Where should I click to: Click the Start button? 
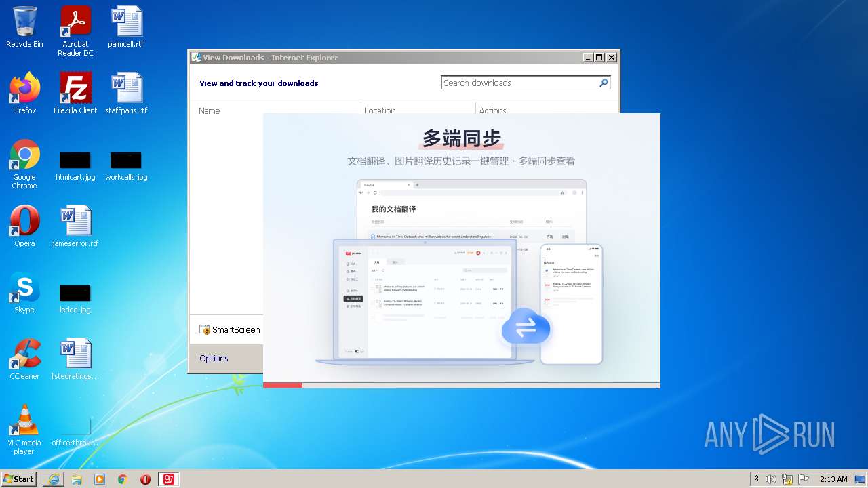coord(19,479)
